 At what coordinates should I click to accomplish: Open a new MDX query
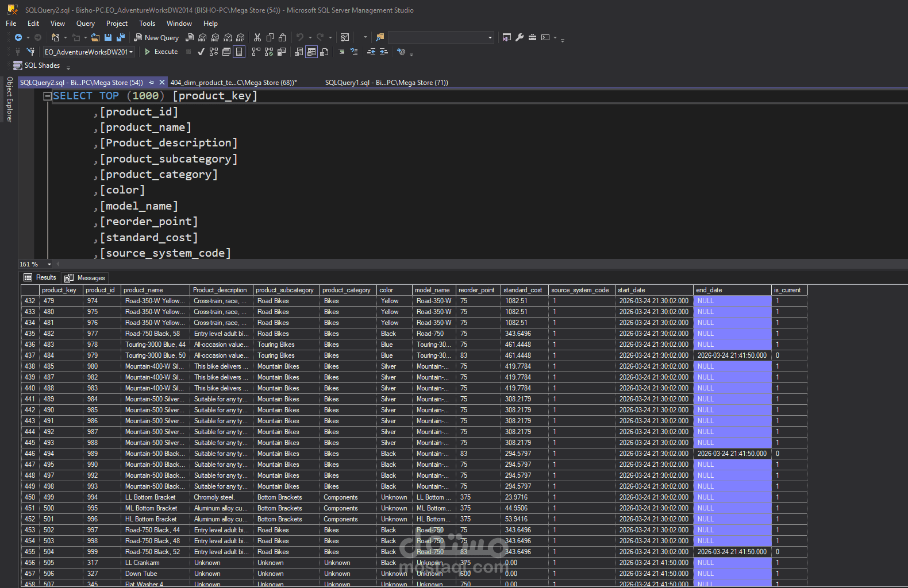tap(202, 37)
